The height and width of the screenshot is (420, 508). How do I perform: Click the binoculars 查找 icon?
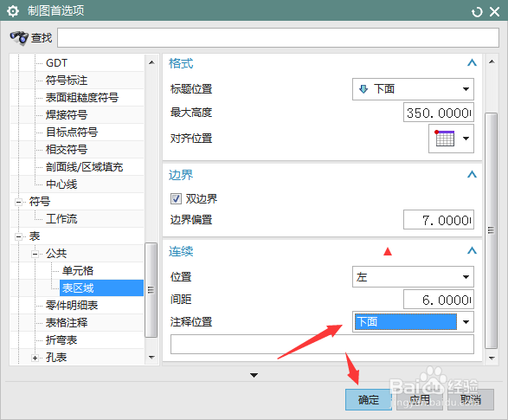(19, 37)
